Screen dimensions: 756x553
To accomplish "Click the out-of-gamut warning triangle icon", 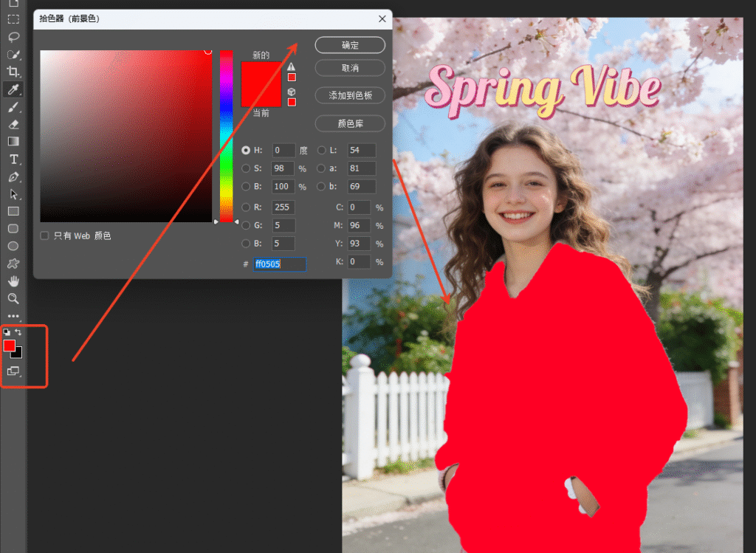I will [x=292, y=66].
